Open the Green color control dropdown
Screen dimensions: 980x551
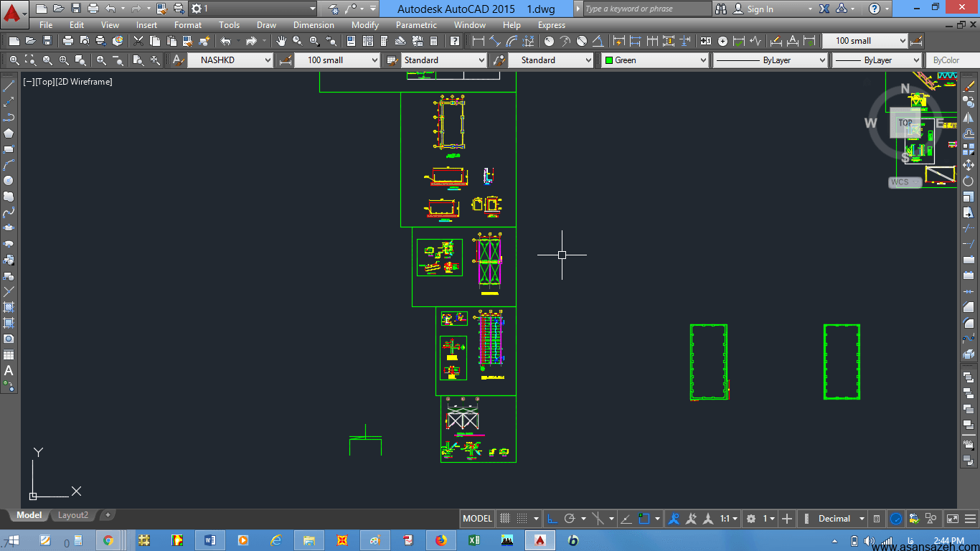655,60
